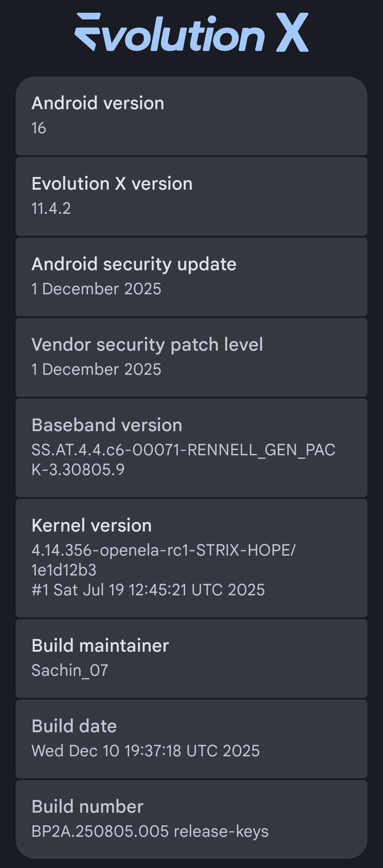Tap the date under Vendor security patch level
The image size is (383, 868).
(96, 369)
